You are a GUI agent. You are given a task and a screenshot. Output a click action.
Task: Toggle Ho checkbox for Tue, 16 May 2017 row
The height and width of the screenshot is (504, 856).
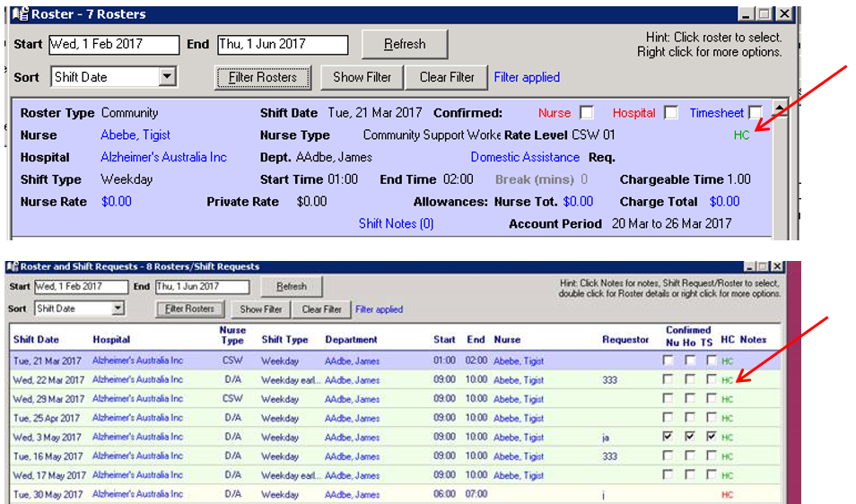click(690, 456)
